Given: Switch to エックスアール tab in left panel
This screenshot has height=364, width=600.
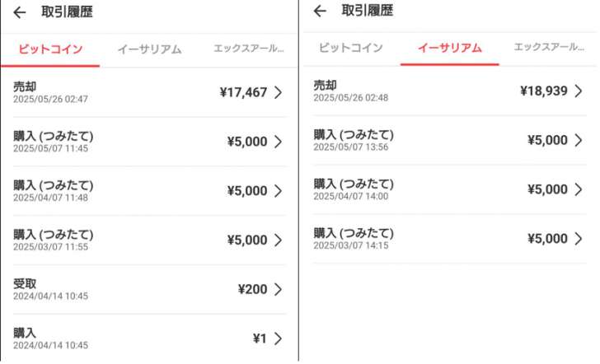Looking at the screenshot, I should 248,49.
